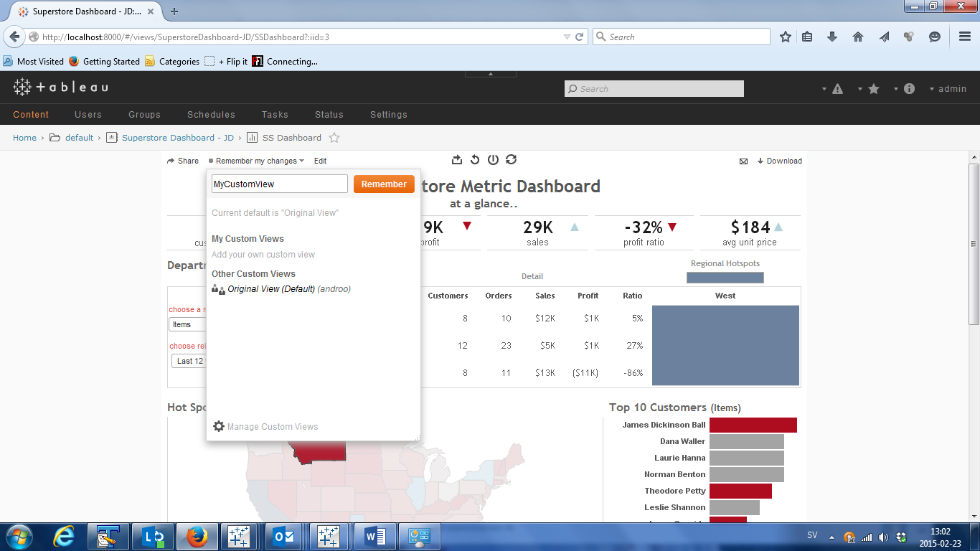Click the West region blue bar
Image resolution: width=980 pixels, height=551 pixels.
(725, 345)
